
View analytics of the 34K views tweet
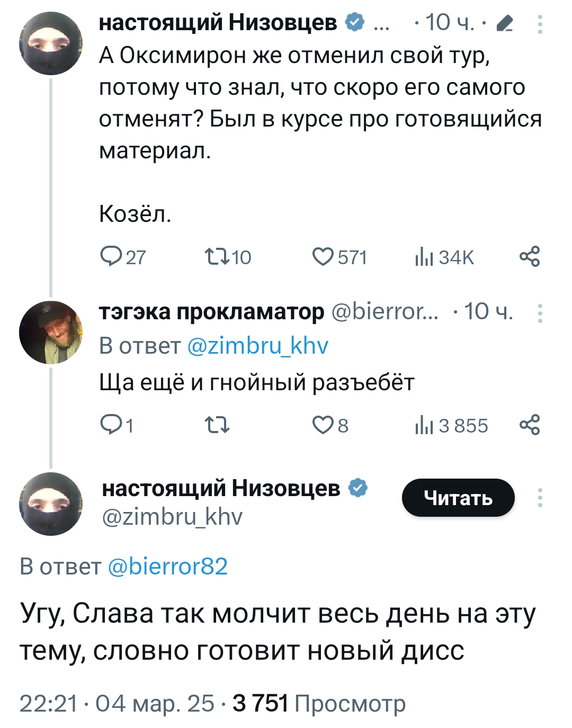pyautogui.click(x=424, y=257)
